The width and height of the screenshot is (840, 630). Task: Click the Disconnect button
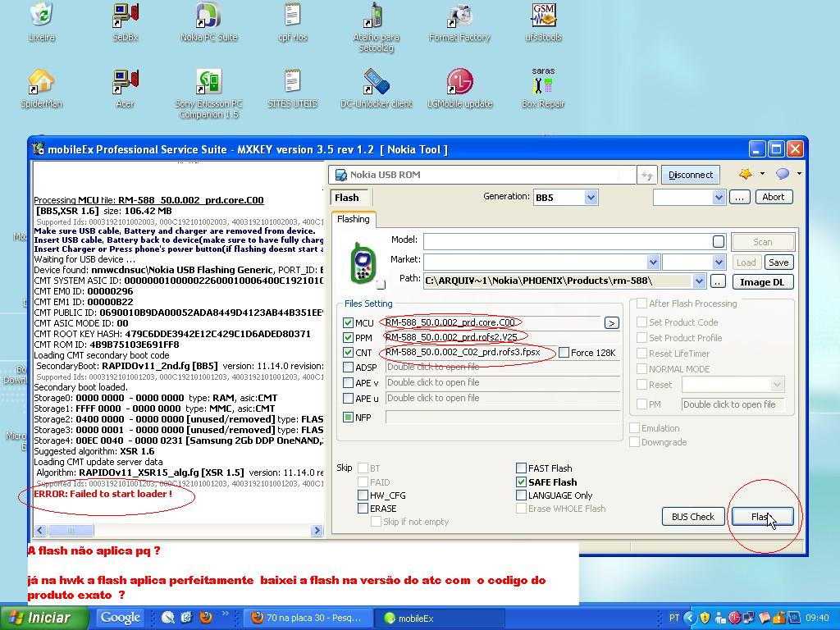pos(691,175)
